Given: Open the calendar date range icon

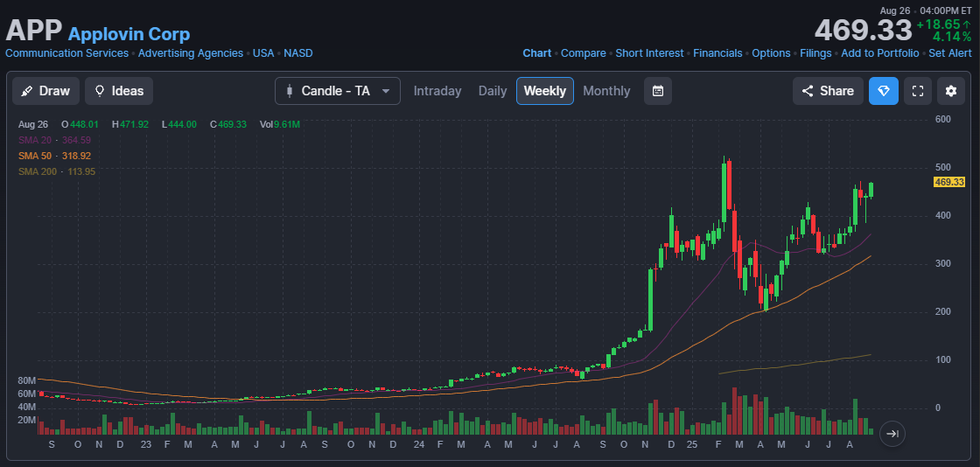Looking at the screenshot, I should click(657, 91).
